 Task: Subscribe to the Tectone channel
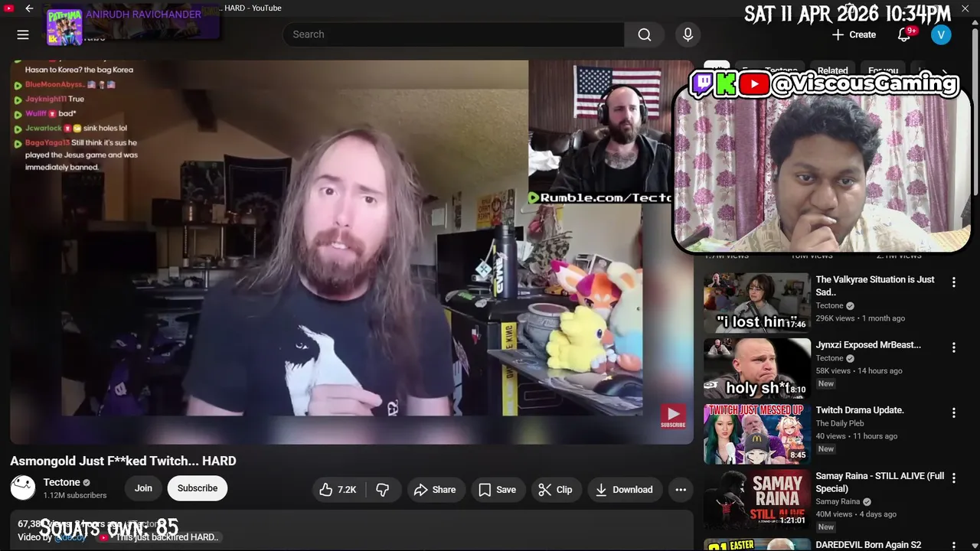(198, 488)
